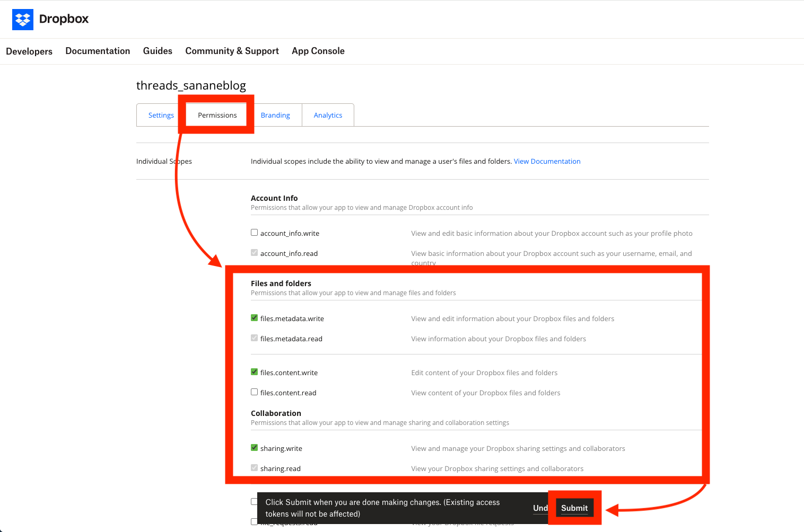Open the App Console page
Viewport: 804px width, 532px height.
click(x=318, y=51)
